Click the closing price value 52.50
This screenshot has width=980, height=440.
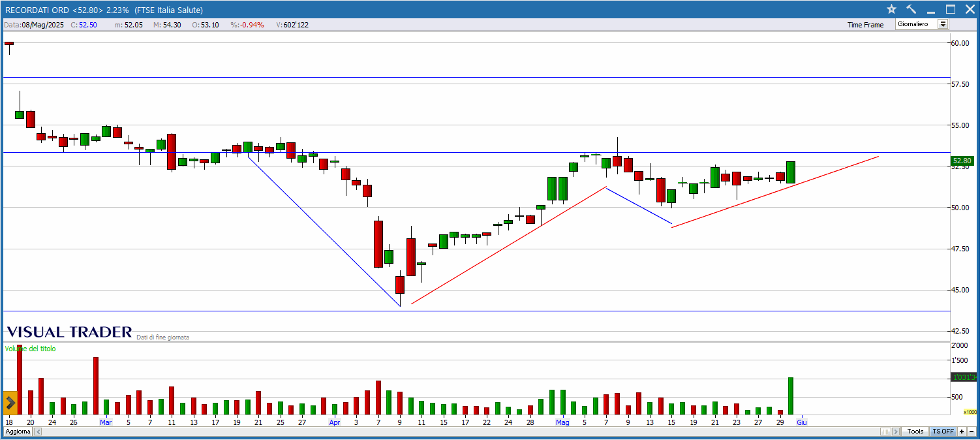pyautogui.click(x=88, y=25)
